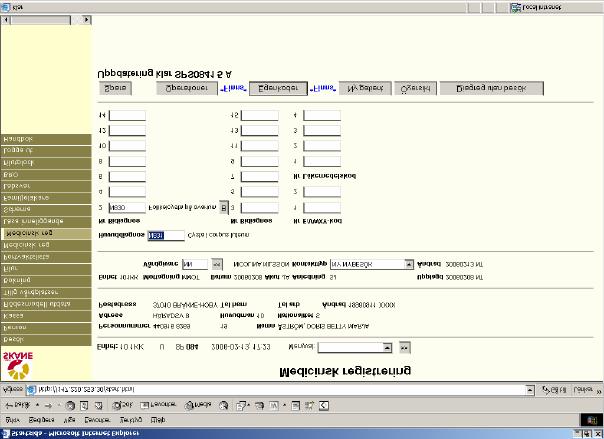Select Schema in the sidebar
The width and height of the screenshot is (604, 439).
[46, 210]
